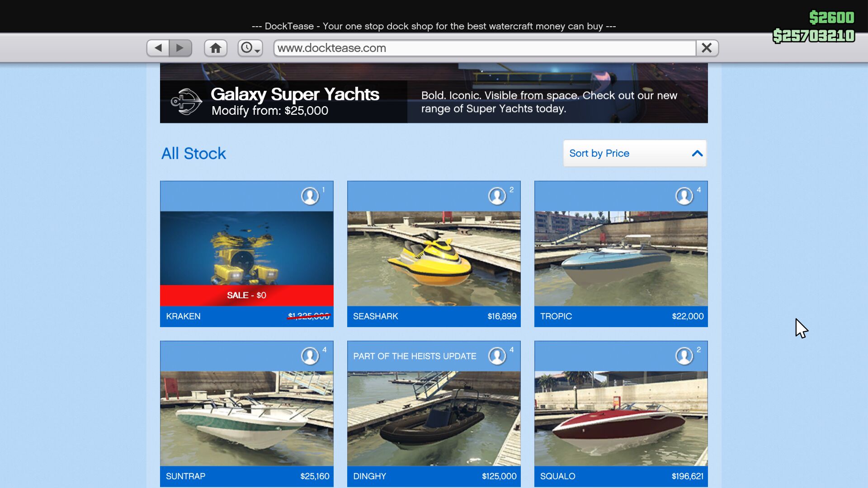Click the Tropic passenger seat icon

(x=684, y=196)
